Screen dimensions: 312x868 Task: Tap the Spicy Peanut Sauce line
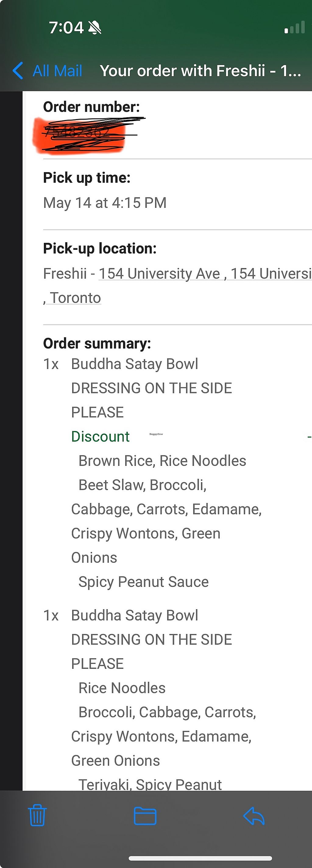click(144, 582)
